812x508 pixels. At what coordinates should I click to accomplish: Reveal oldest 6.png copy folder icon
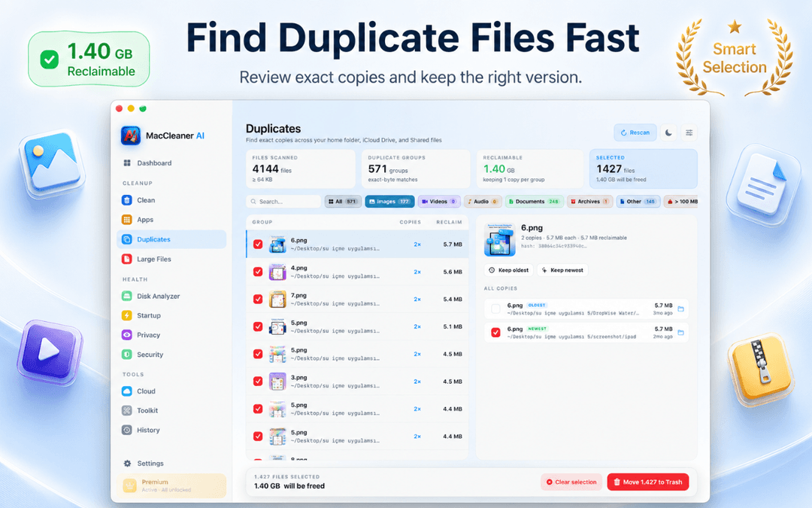(x=681, y=309)
